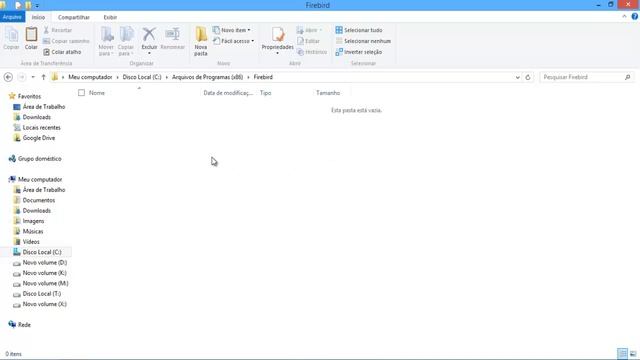640x360 pixels.
Task: Select Disco Local (C:) in tree
Action: click(x=42, y=252)
